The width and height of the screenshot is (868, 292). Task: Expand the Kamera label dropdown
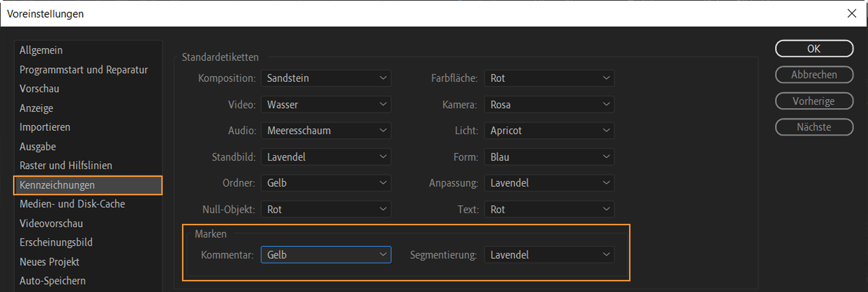(549, 104)
